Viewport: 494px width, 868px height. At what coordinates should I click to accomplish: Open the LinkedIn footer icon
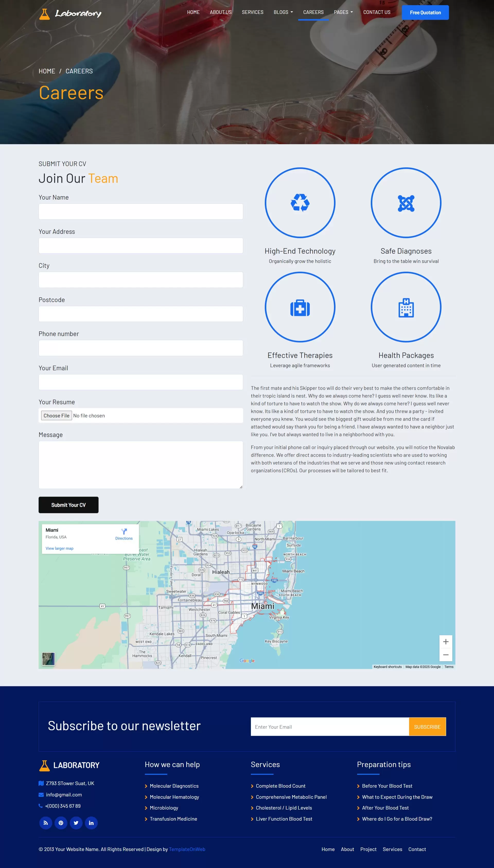pyautogui.click(x=91, y=822)
